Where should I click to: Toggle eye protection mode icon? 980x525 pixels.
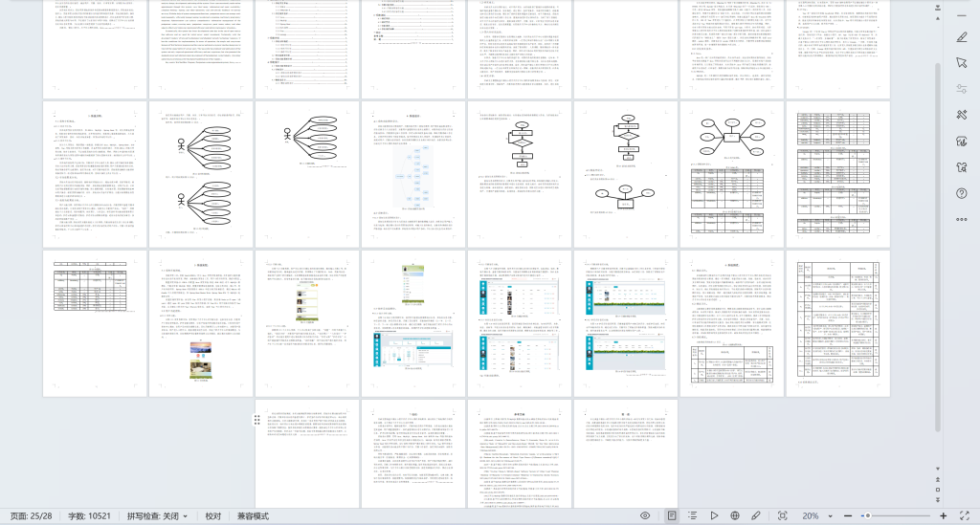[645, 515]
